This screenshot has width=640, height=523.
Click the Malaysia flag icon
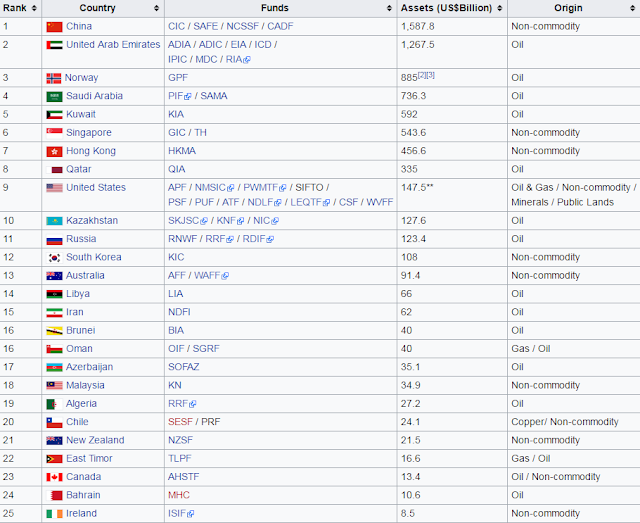[x=54, y=385]
